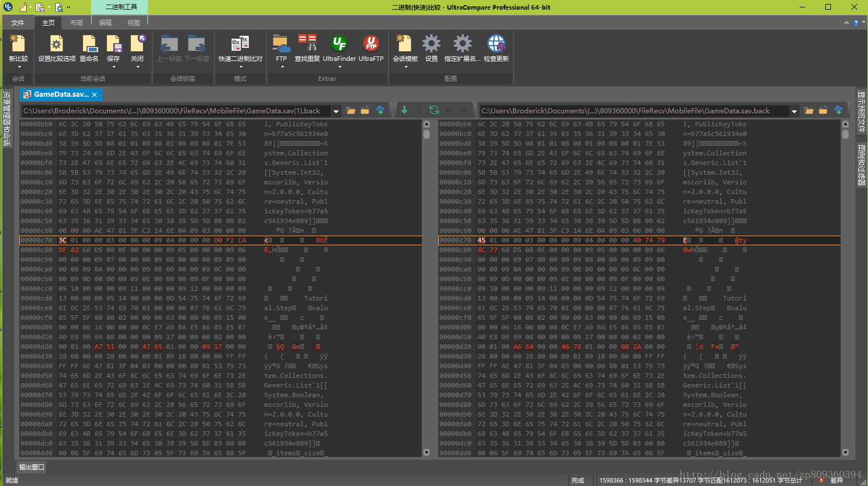Go to 上一标签 previous session tab
The height and width of the screenshot is (486, 868).
click(169, 44)
